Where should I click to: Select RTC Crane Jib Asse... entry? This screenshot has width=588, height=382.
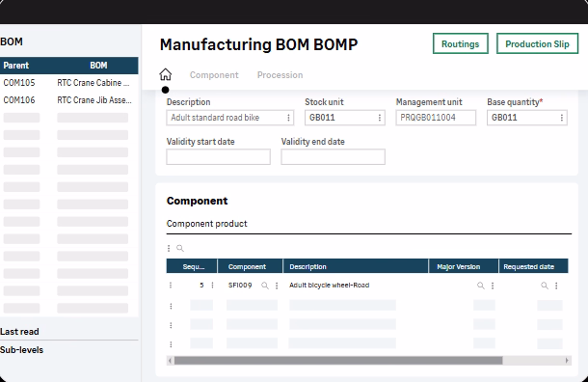pyautogui.click(x=94, y=100)
